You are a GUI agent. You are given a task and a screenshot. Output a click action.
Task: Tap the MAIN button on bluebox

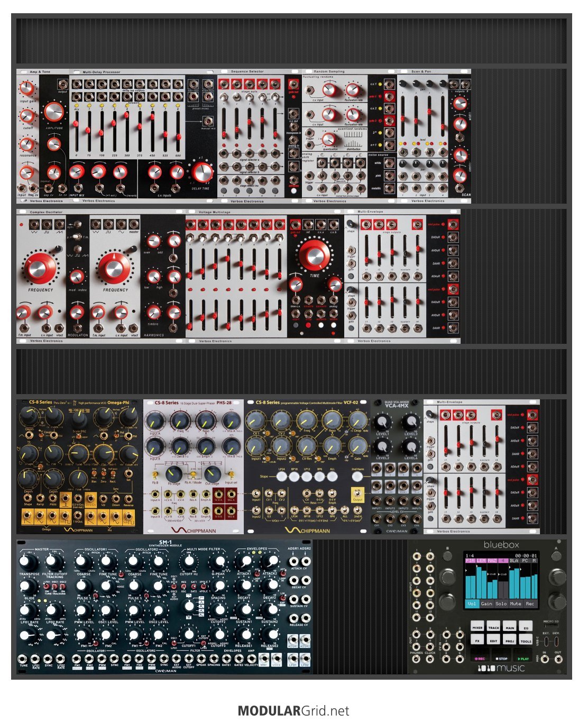pyautogui.click(x=510, y=626)
